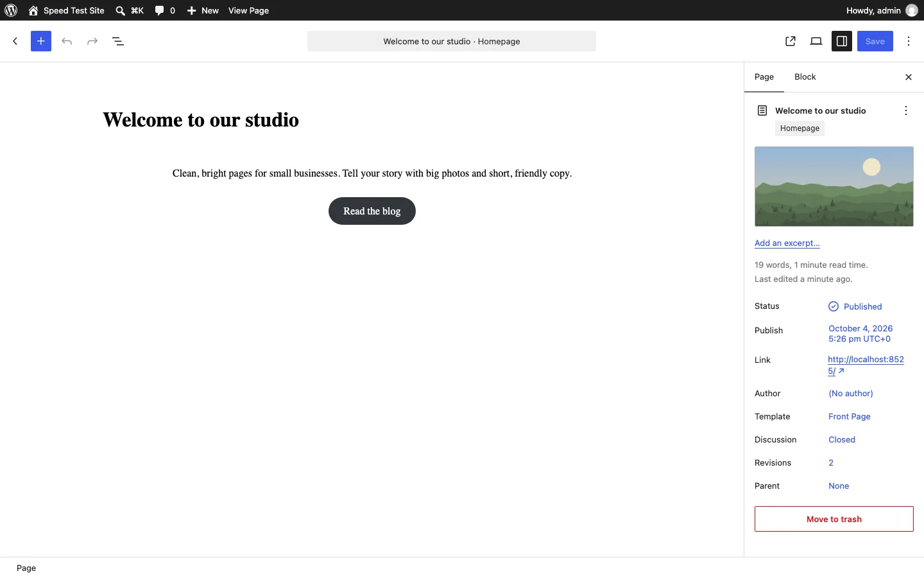Click the admin user avatar
Screen dimensions: 924x578
point(912,10)
